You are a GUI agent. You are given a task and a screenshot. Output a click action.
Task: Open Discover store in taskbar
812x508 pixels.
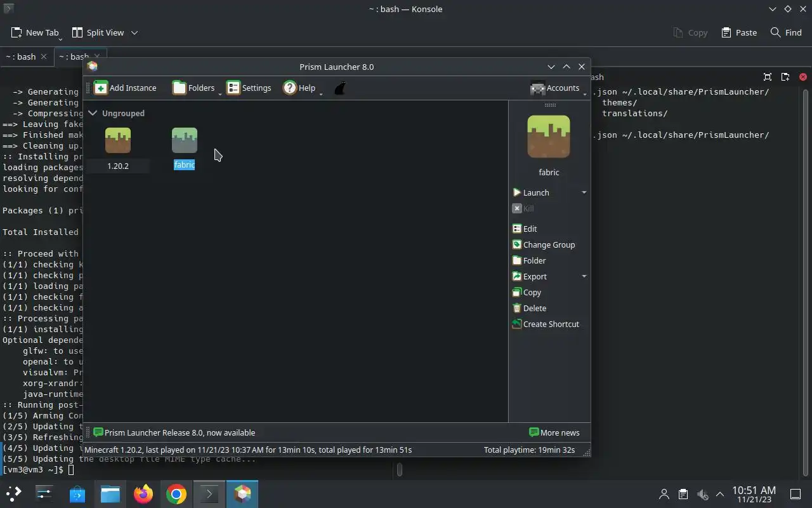(x=77, y=493)
